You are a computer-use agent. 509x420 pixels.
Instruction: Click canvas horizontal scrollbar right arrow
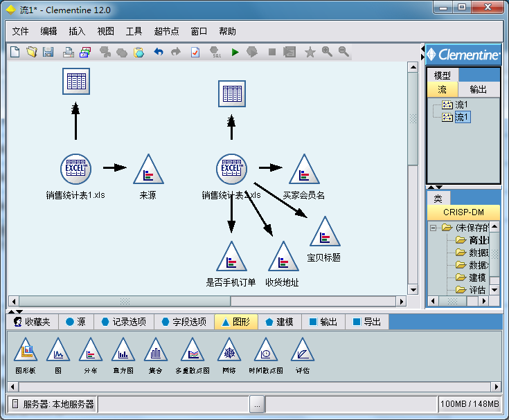(402, 302)
